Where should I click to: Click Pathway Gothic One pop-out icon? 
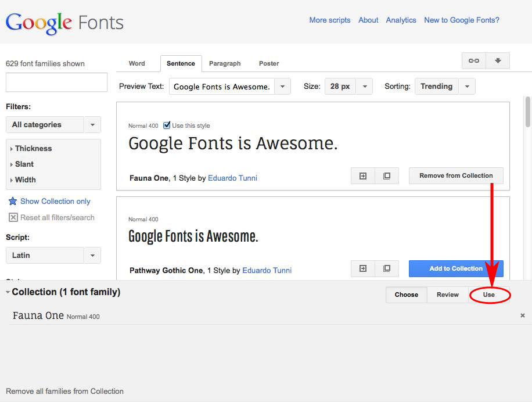(387, 269)
